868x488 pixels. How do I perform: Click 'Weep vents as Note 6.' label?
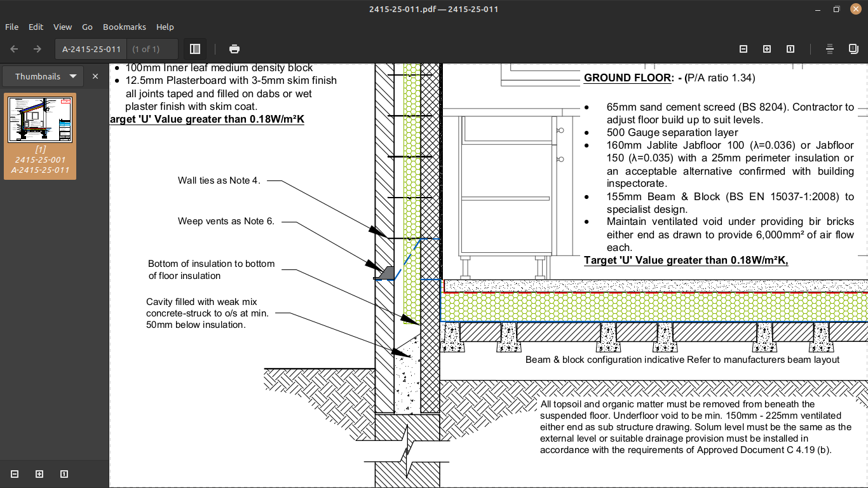pos(226,221)
